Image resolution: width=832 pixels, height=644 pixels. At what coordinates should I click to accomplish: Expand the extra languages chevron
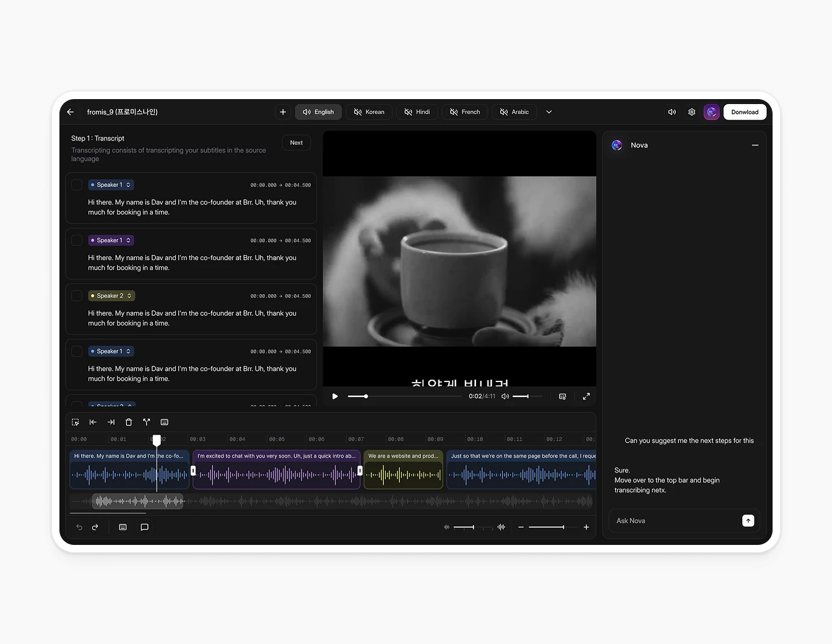[x=548, y=112]
